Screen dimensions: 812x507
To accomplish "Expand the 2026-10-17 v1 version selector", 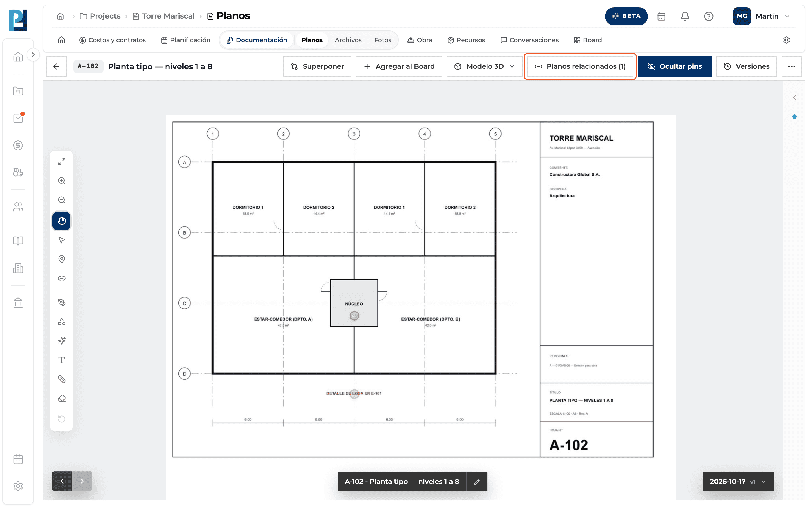I will point(738,482).
